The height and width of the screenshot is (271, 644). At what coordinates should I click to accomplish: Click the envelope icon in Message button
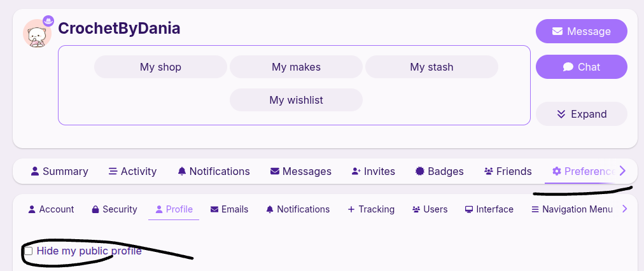(557, 31)
